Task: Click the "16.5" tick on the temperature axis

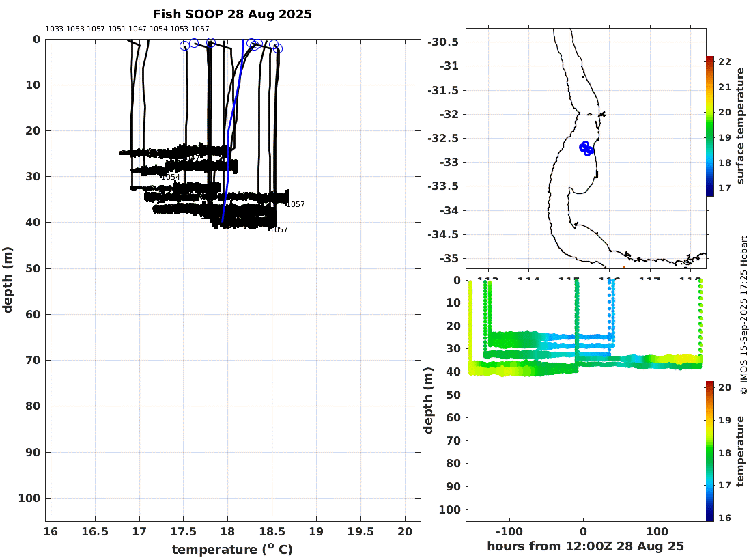Action: click(x=95, y=531)
